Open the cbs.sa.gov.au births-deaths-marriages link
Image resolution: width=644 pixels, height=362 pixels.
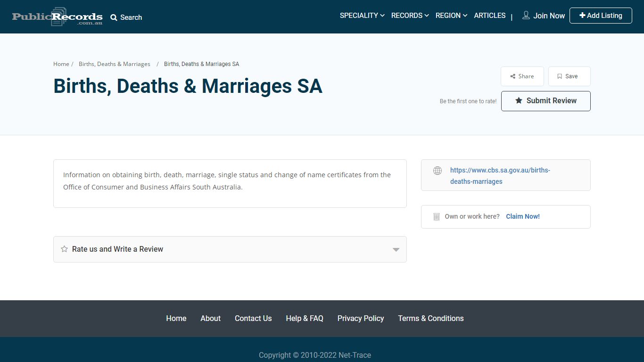[500, 176]
